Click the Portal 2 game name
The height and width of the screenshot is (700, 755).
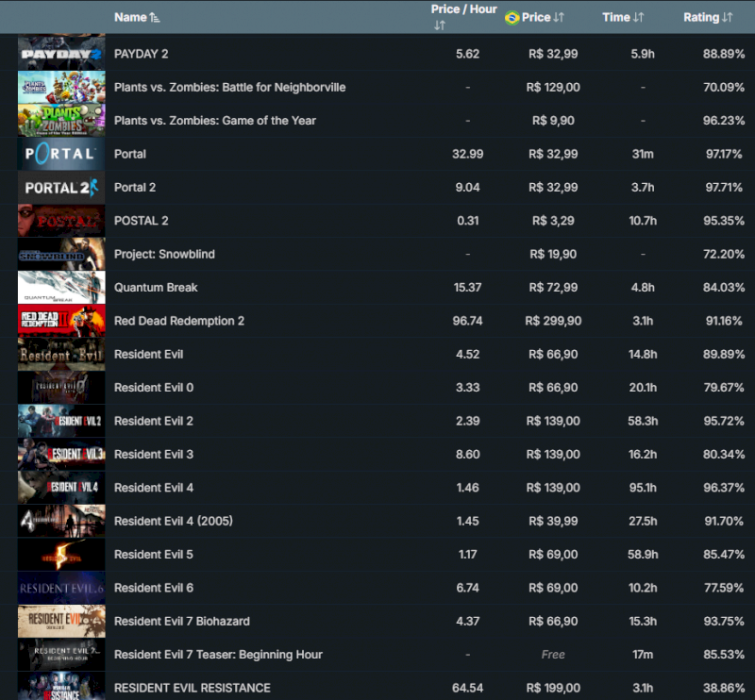pyautogui.click(x=135, y=188)
